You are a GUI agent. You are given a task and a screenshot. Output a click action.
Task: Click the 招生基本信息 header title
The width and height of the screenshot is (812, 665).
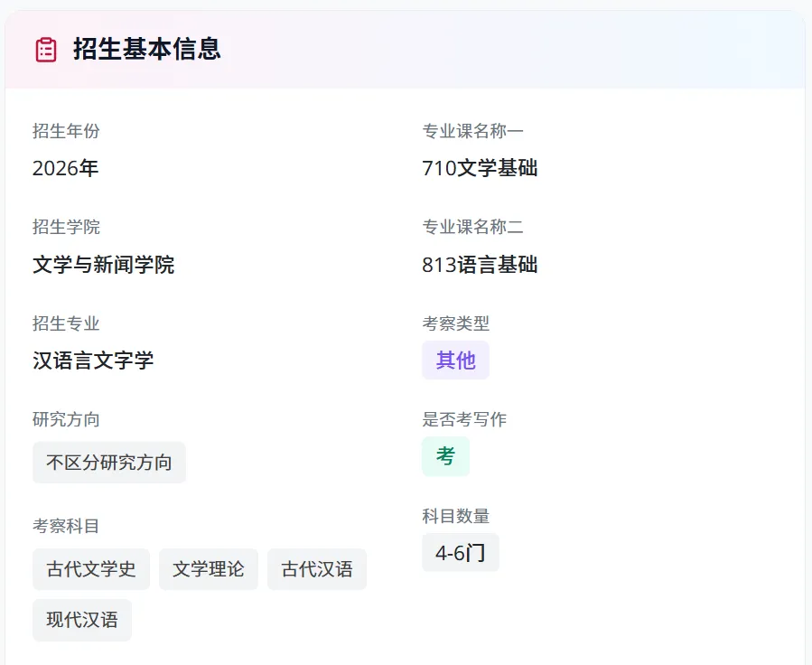pyautogui.click(x=147, y=49)
